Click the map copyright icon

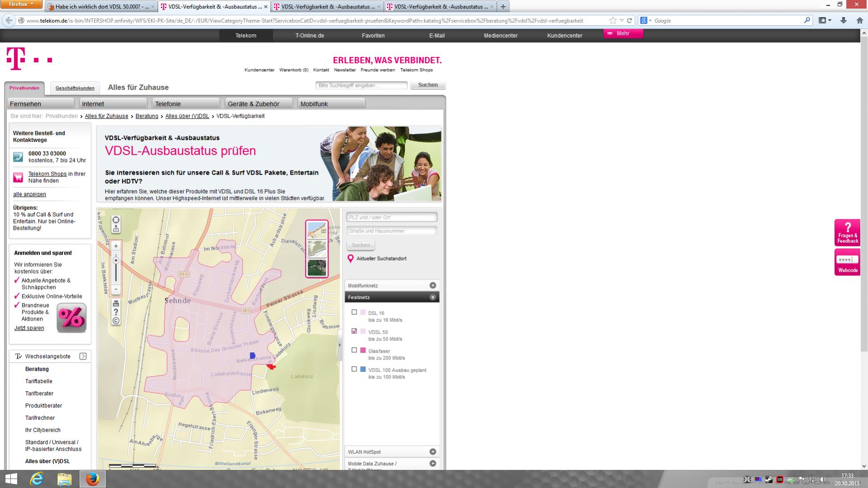116,321
